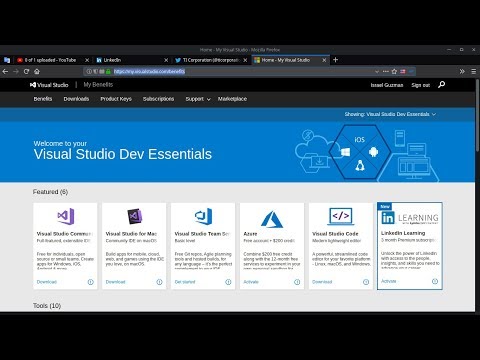Screen dimensions: 480x360
Task: Open the Marketplace navigation item
Action: tap(232, 99)
